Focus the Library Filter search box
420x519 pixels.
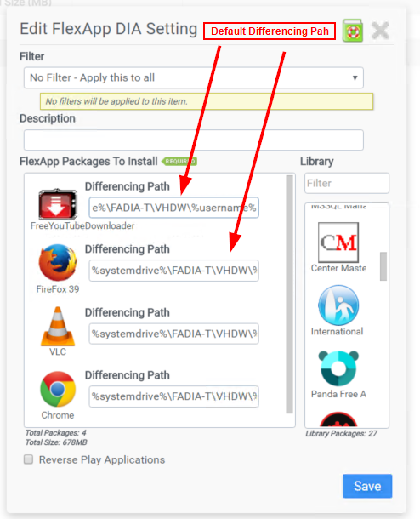point(347,183)
